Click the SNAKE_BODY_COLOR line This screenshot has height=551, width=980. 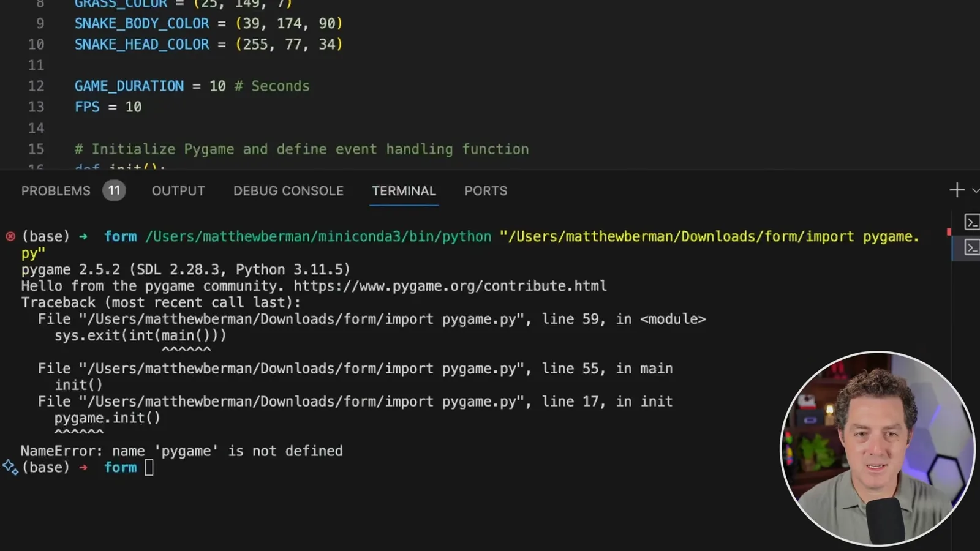pyautogui.click(x=208, y=23)
